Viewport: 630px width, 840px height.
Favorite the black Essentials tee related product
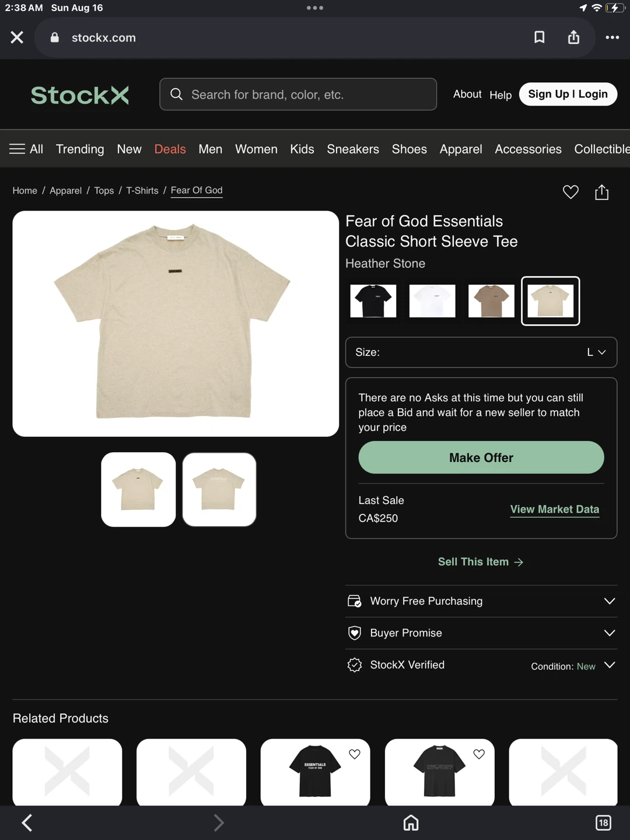point(355,754)
